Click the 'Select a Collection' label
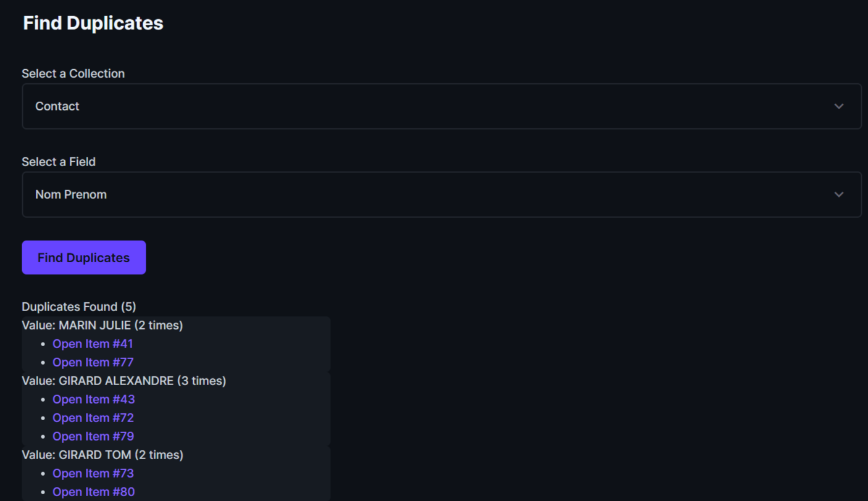 pyautogui.click(x=73, y=73)
